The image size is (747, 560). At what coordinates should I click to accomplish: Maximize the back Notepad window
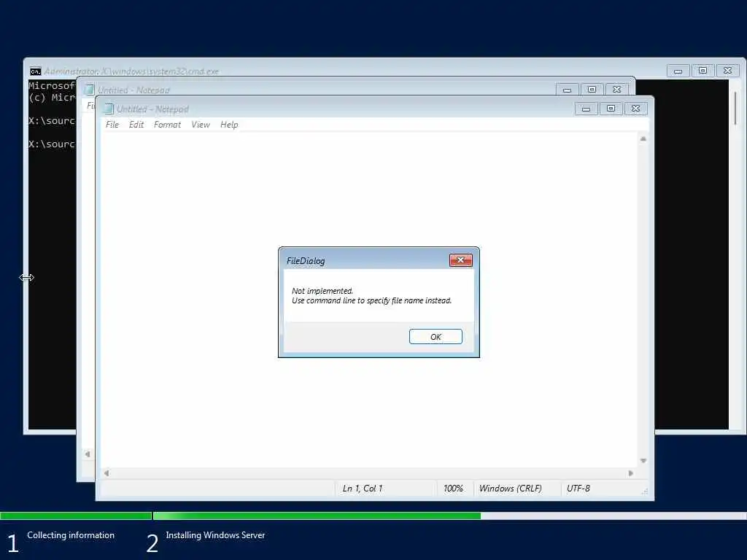pyautogui.click(x=592, y=90)
